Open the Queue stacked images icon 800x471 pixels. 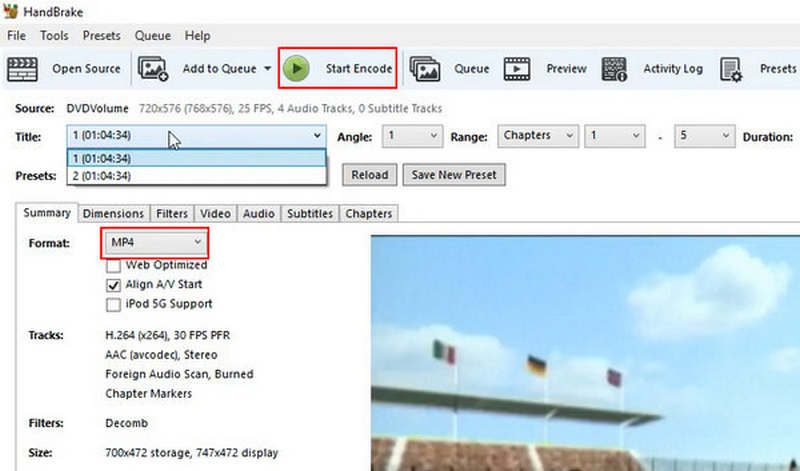(x=424, y=69)
